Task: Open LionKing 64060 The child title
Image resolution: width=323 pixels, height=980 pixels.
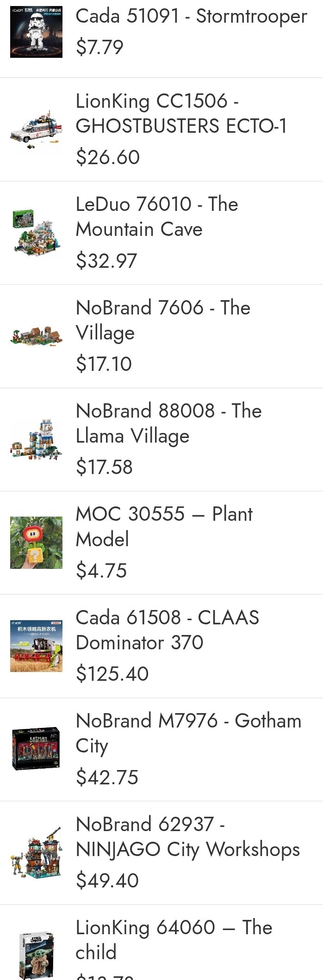Action: pos(174,940)
